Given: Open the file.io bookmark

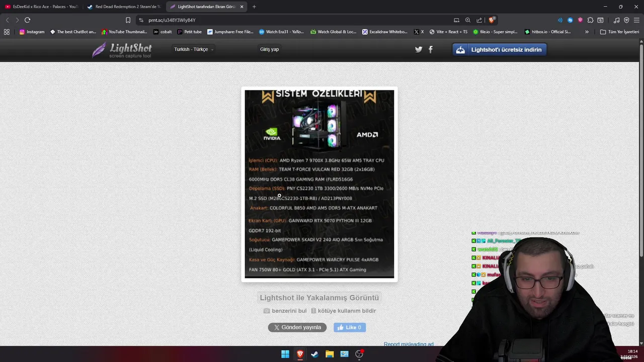Looking at the screenshot, I should [x=495, y=32].
